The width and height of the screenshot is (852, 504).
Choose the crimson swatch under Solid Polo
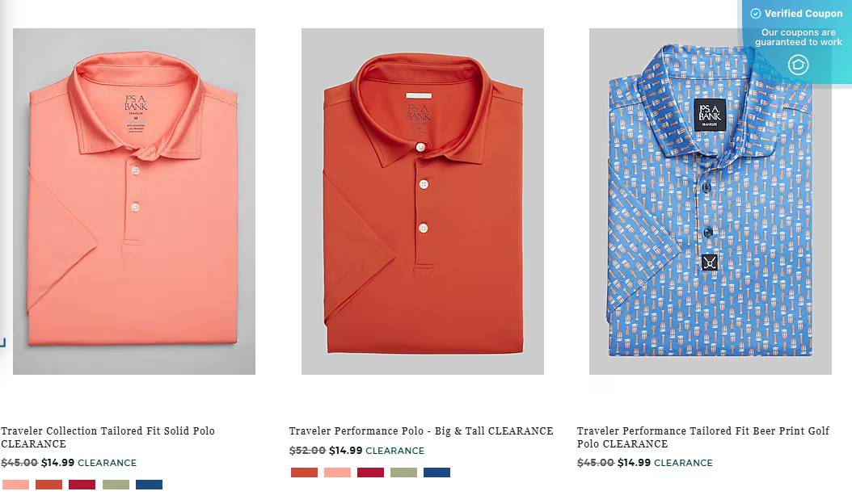point(82,485)
